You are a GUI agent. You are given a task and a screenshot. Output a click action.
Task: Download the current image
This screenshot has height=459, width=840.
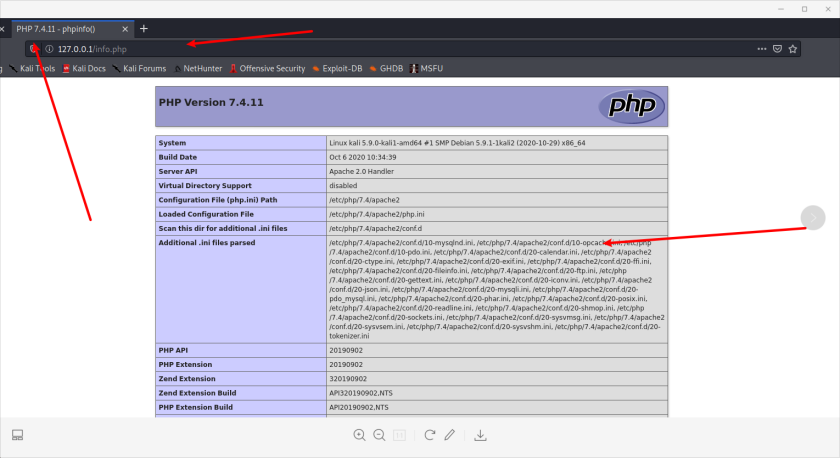[481, 435]
